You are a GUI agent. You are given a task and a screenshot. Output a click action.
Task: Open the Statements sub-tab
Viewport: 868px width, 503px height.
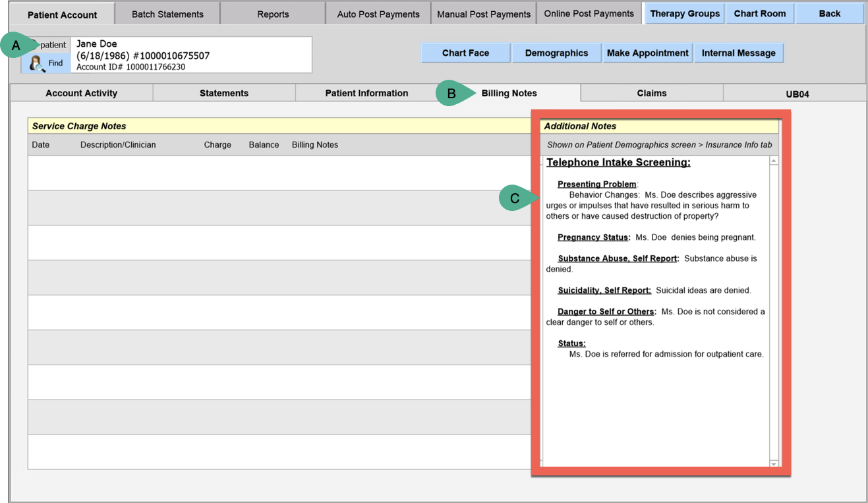pyautogui.click(x=224, y=93)
